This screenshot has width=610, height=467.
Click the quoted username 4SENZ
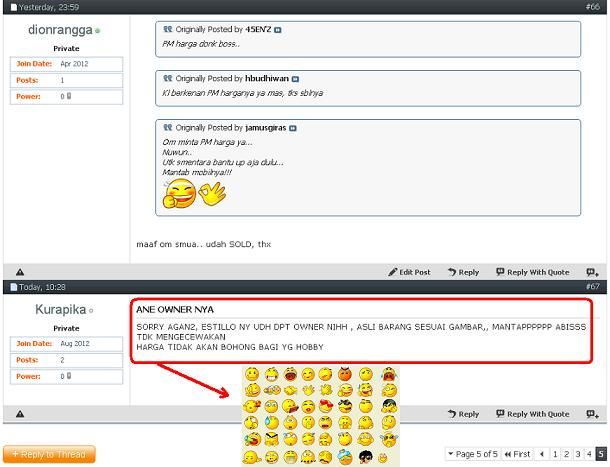pyautogui.click(x=258, y=30)
